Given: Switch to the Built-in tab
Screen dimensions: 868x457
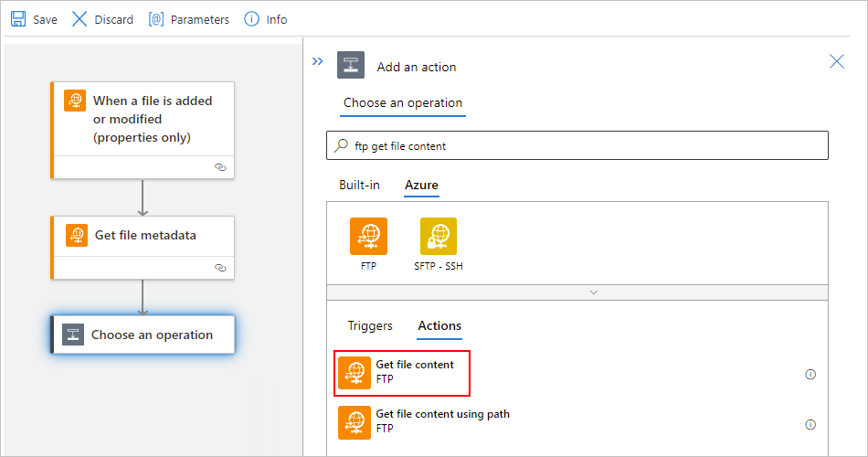Looking at the screenshot, I should 359,185.
